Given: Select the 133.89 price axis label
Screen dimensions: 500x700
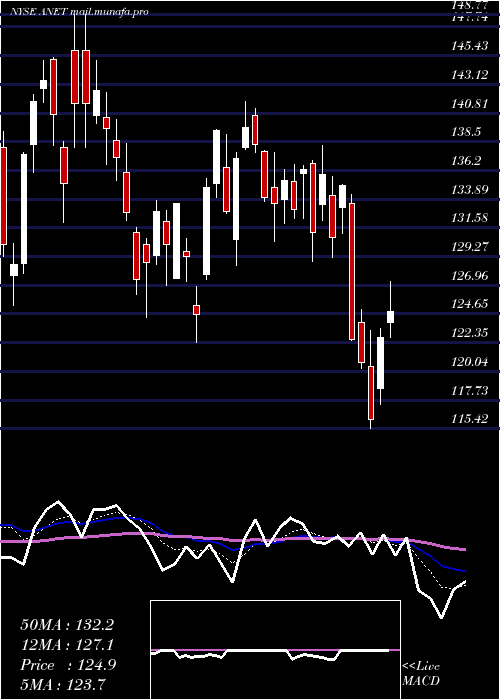Looking at the screenshot, I should click(468, 190).
